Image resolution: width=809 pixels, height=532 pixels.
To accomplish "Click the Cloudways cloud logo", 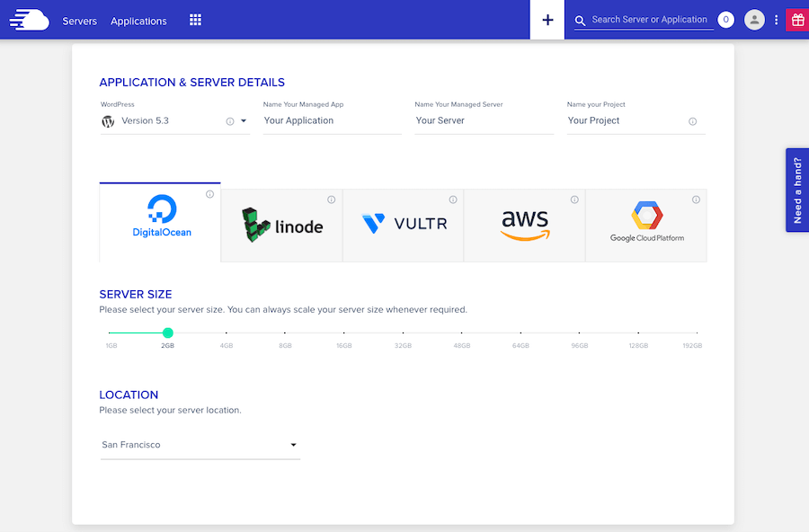I will (x=29, y=20).
